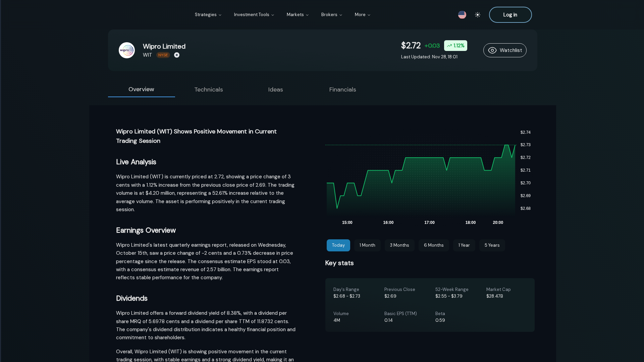The height and width of the screenshot is (362, 644).
Task: Switch to the Technicals tab
Action: pos(209,89)
